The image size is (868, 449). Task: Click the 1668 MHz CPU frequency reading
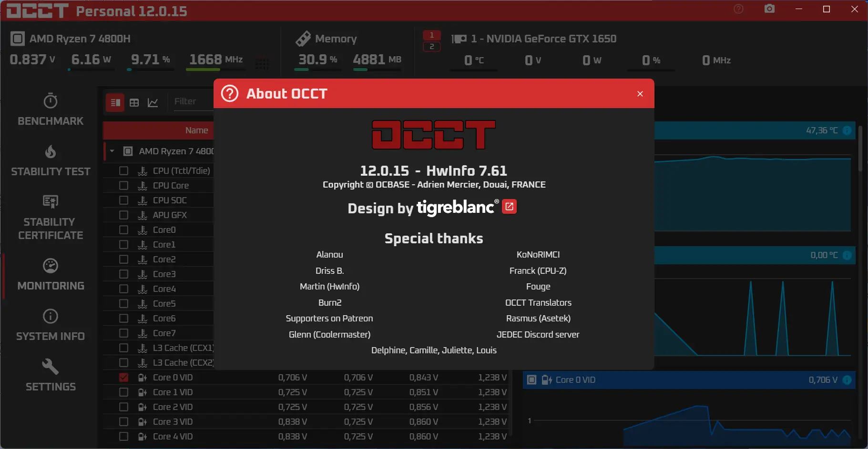pyautogui.click(x=216, y=60)
